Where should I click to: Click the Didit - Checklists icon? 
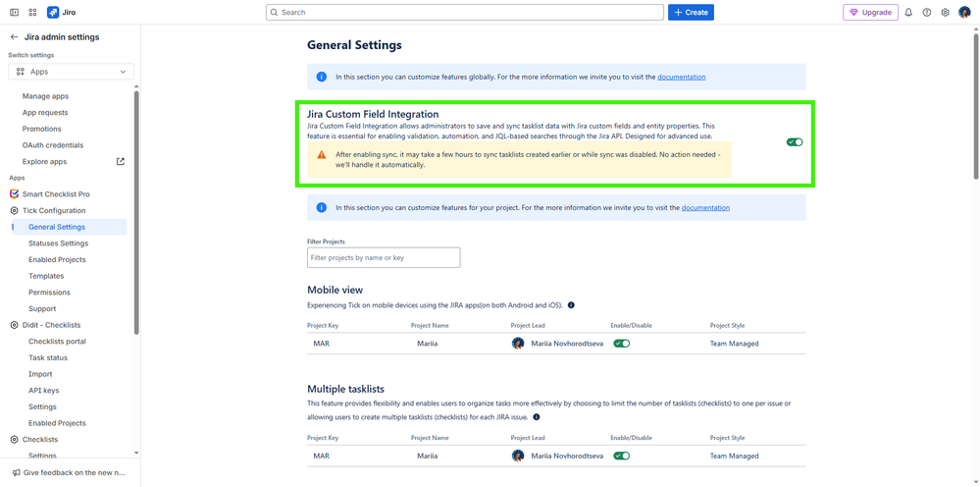click(x=14, y=325)
